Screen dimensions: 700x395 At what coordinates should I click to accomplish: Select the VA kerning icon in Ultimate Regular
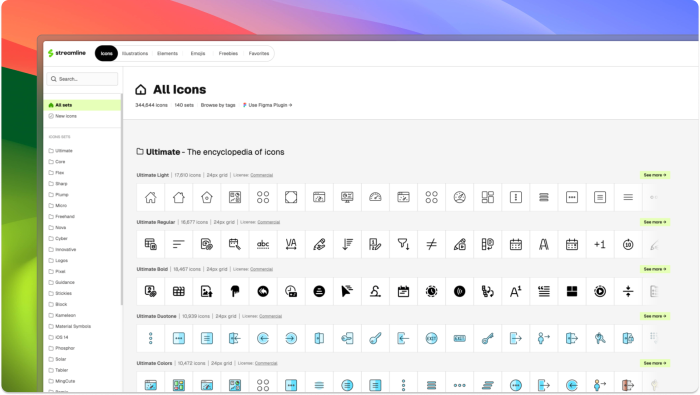tap(291, 244)
